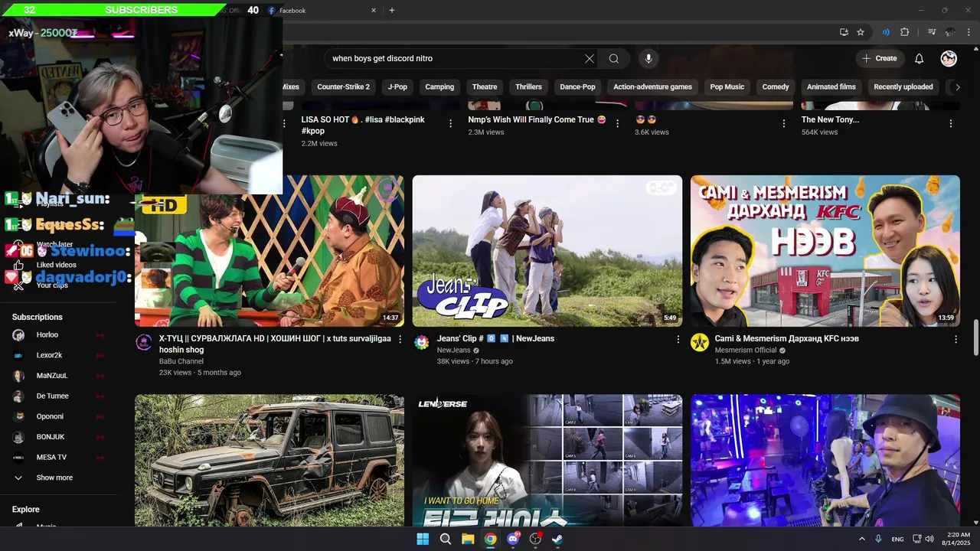980x551 pixels.
Task: Expand the system tray hidden icons chevron
Action: [x=862, y=539]
